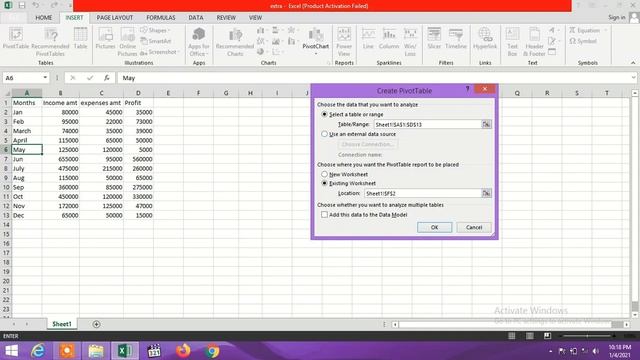Open the DATA tab

(x=196, y=18)
